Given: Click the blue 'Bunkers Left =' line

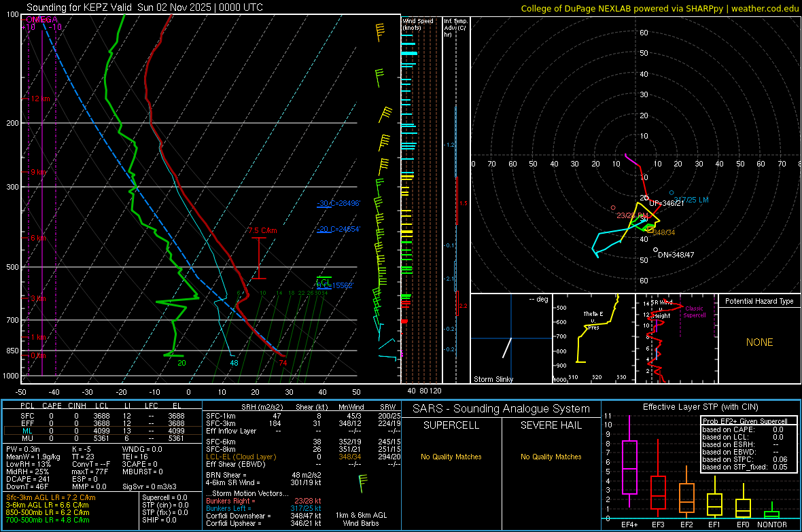Looking at the screenshot, I should point(264,508).
